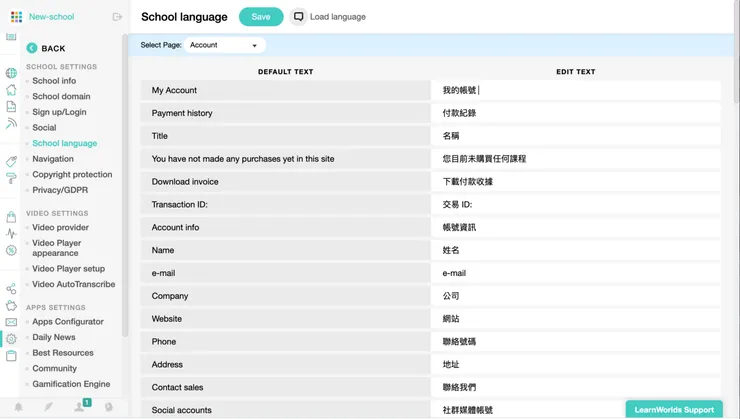Open Navigation settings
This screenshot has height=419, width=740.
[53, 159]
